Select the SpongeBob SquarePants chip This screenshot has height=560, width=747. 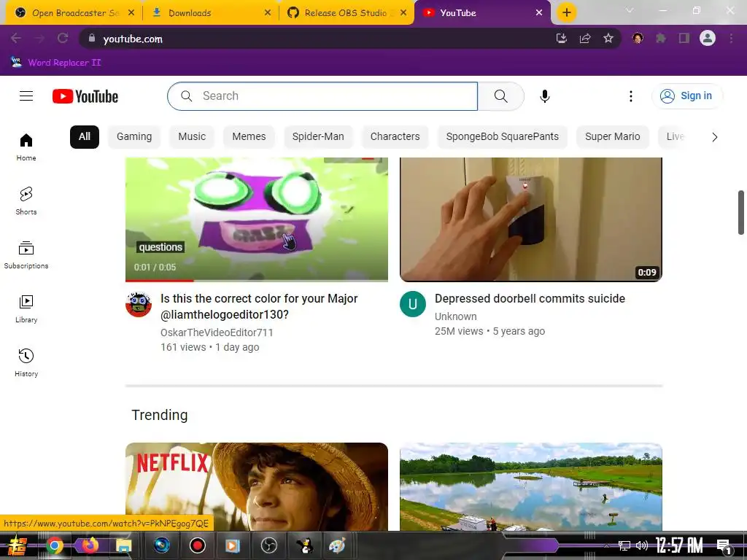[x=502, y=136]
